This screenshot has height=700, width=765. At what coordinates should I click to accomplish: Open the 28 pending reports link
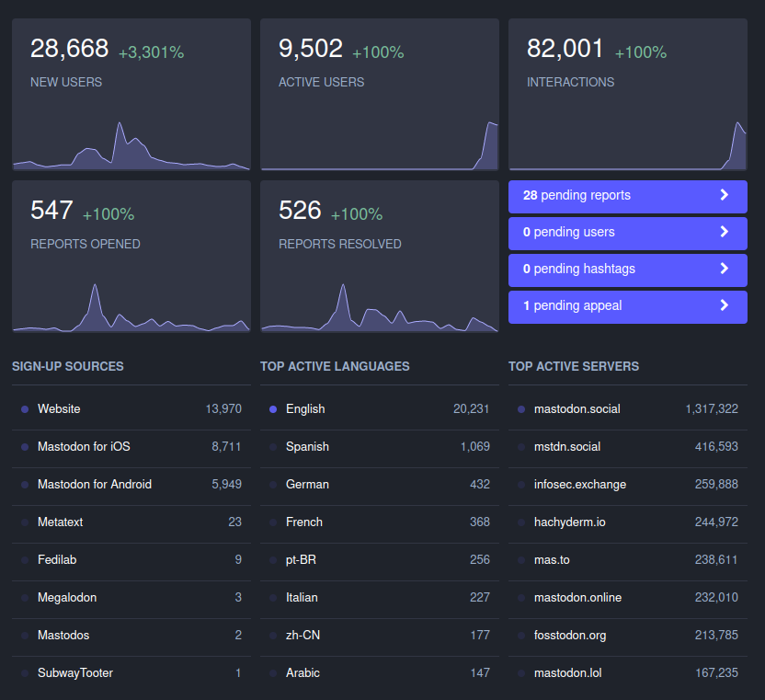coord(627,197)
